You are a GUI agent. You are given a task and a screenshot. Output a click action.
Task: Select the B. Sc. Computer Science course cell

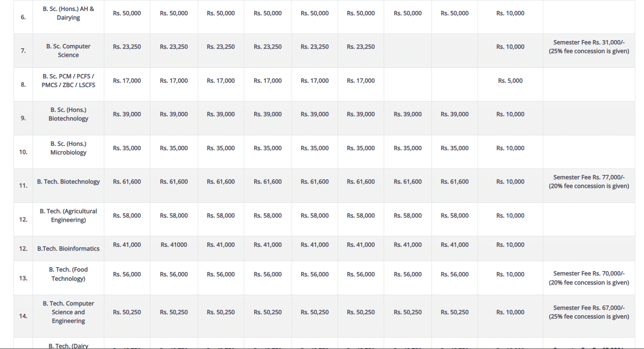(x=68, y=50)
